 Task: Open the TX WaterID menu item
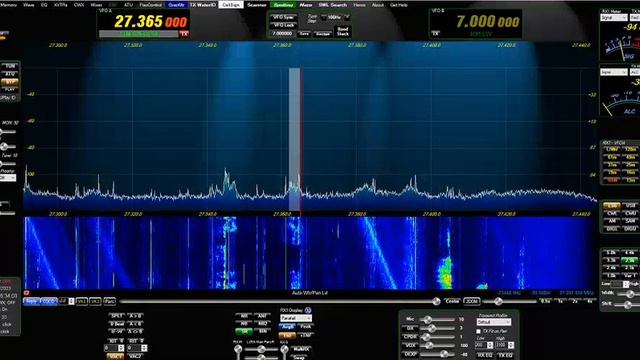tap(203, 5)
